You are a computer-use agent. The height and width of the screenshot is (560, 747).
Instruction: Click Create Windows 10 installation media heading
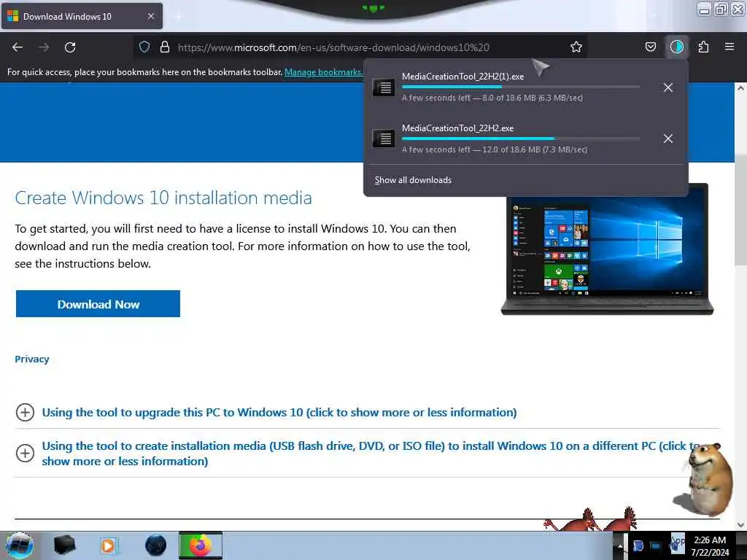tap(163, 198)
